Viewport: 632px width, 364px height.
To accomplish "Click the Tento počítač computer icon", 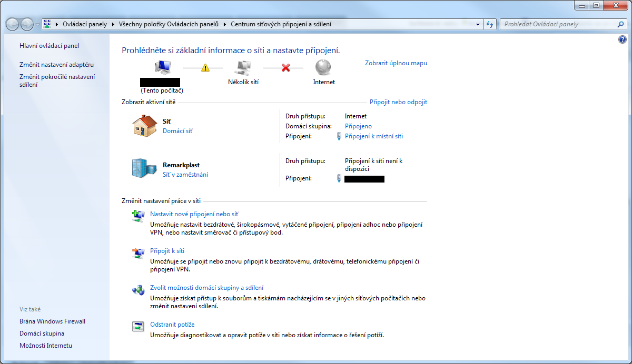I will point(162,67).
